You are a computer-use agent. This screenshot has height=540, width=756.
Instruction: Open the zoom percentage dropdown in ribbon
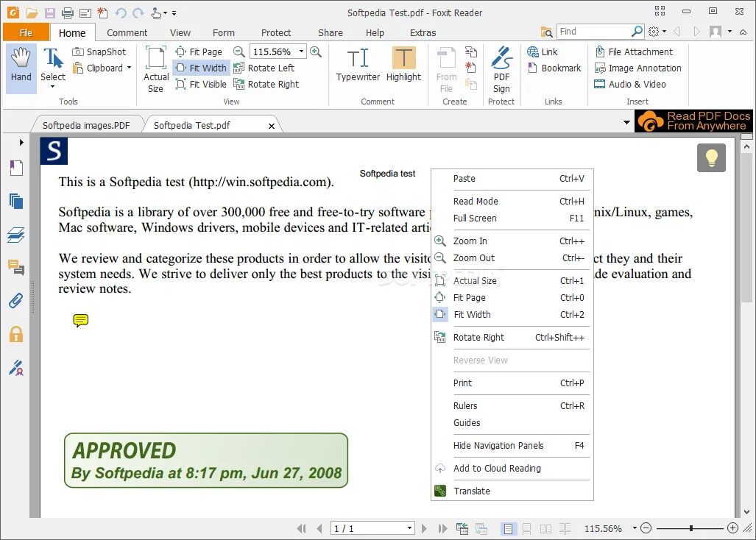pyautogui.click(x=301, y=51)
